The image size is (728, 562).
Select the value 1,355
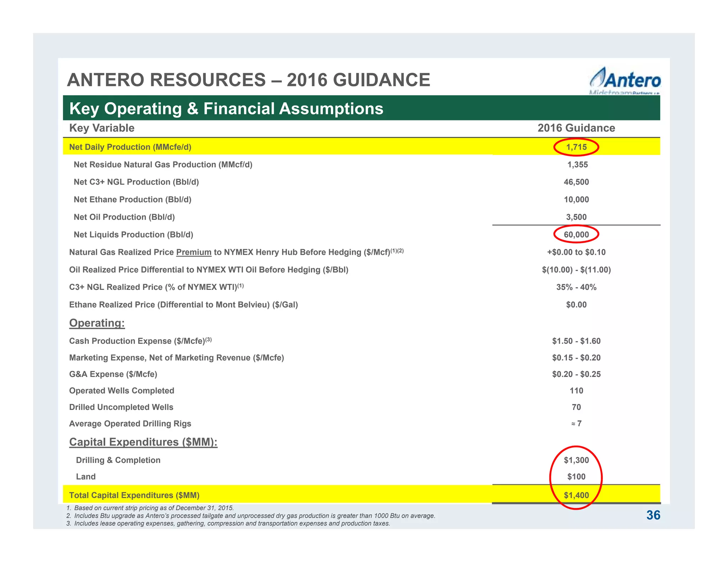577,164
